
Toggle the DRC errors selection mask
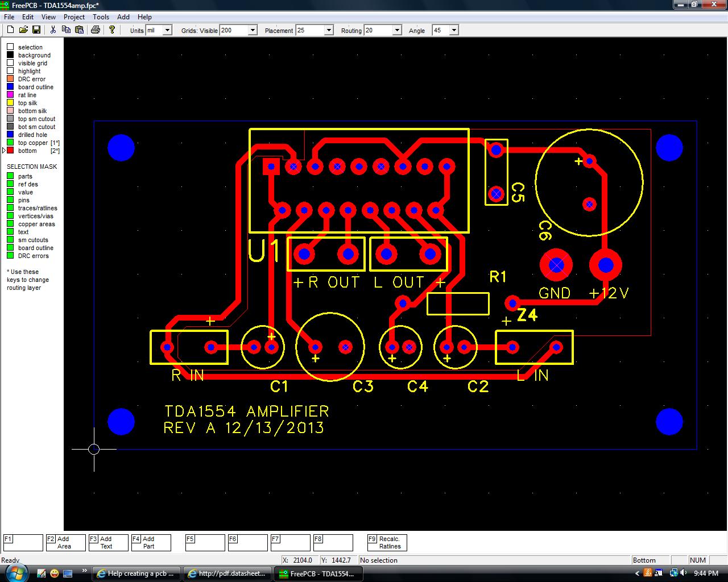(x=10, y=256)
